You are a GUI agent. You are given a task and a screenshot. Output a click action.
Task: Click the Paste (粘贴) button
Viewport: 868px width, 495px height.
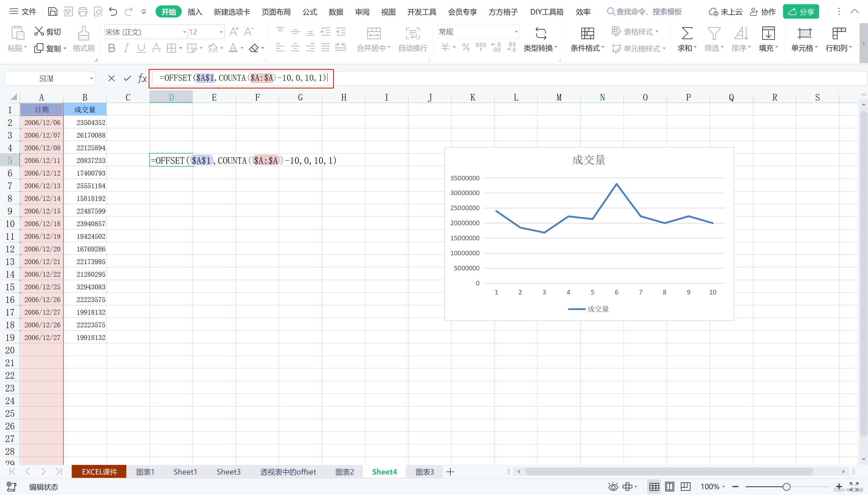pos(17,39)
